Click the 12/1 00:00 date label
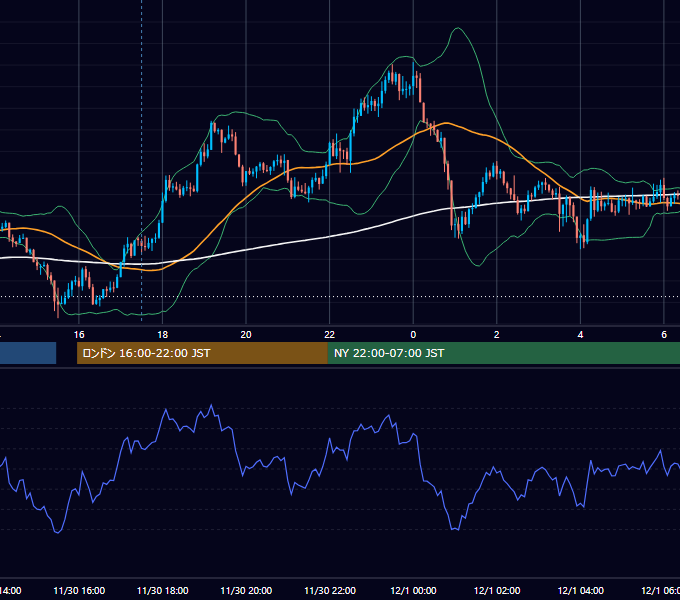This screenshot has height=600, width=680. tap(413, 591)
